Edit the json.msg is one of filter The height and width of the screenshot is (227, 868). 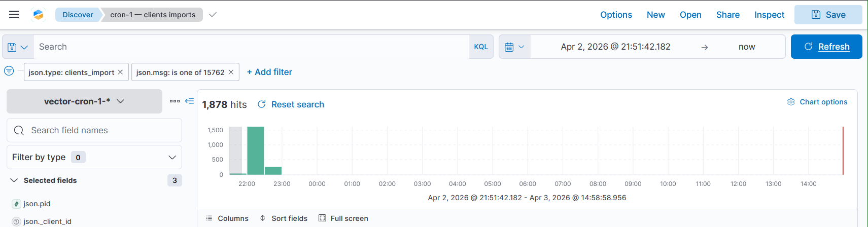point(180,72)
